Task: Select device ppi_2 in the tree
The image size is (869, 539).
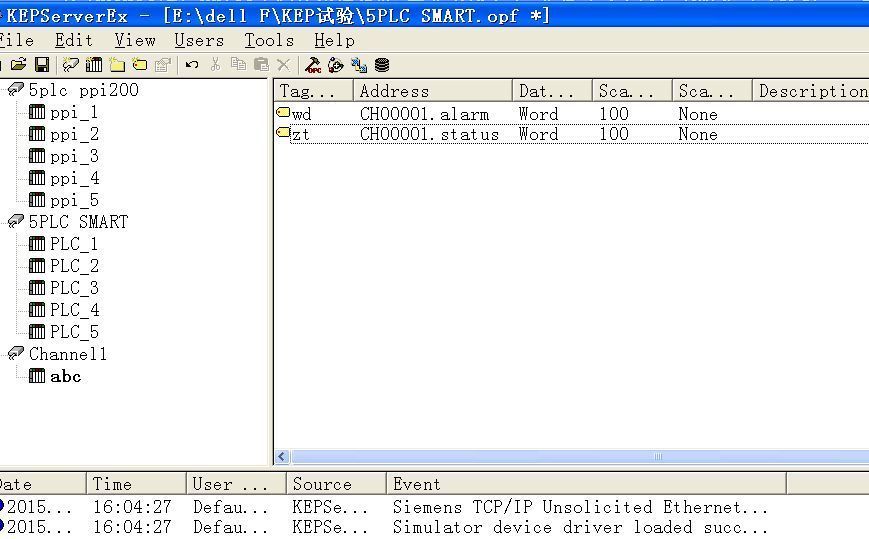Action: (x=74, y=135)
